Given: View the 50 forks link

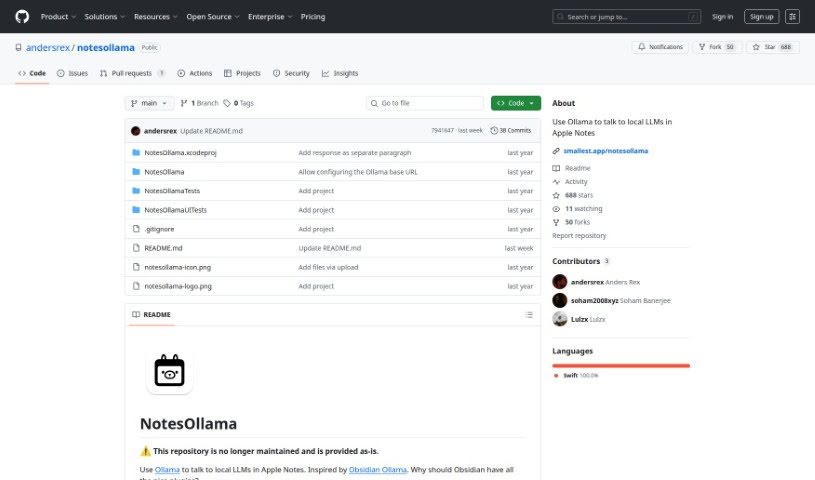Looking at the screenshot, I should click(571, 222).
